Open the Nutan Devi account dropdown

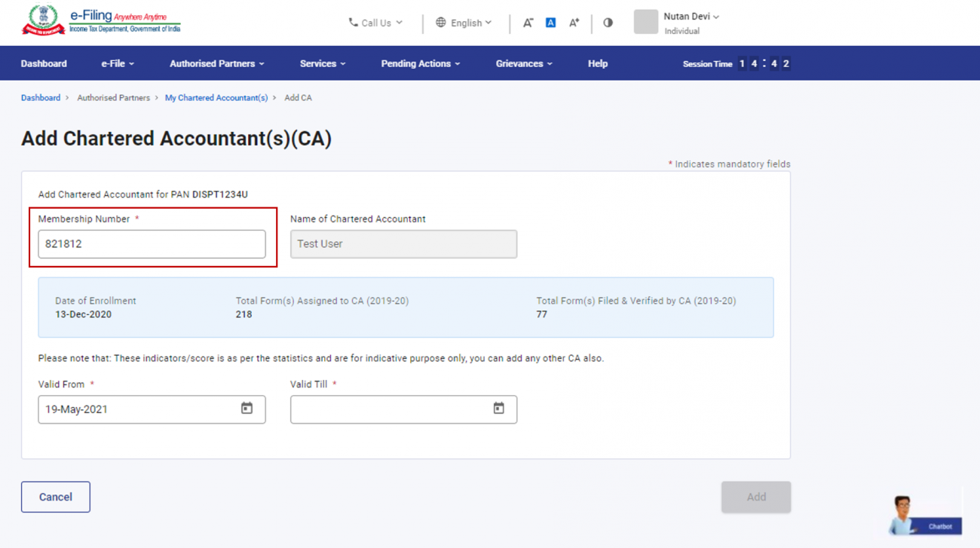tap(688, 16)
